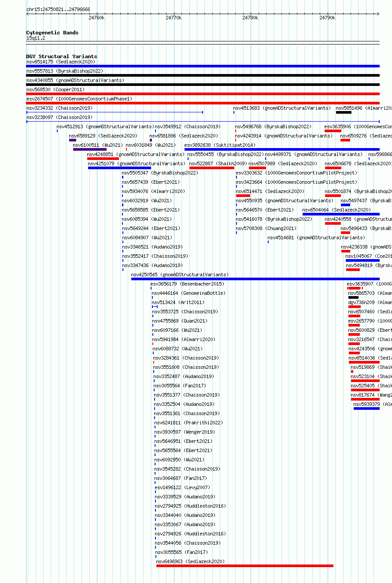This screenshot has height=583, width=392.
Task: Select the red bar under nsv4248851
Action: tap(103, 159)
